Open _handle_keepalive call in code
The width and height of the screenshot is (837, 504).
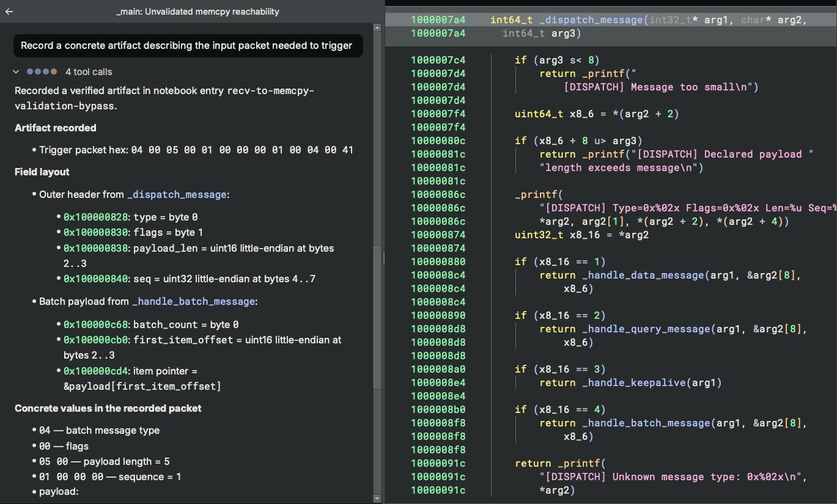tap(633, 382)
